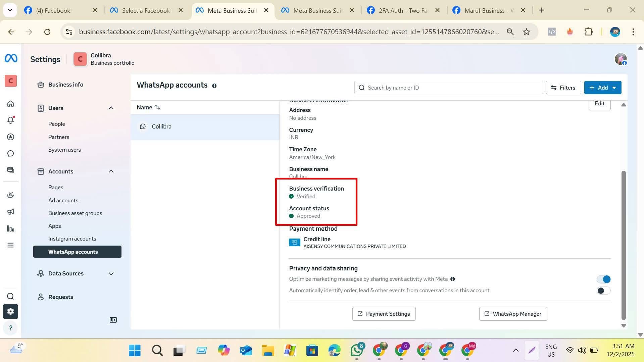Open System users in the sidebar
Image resolution: width=644 pixels, height=362 pixels.
click(64, 150)
